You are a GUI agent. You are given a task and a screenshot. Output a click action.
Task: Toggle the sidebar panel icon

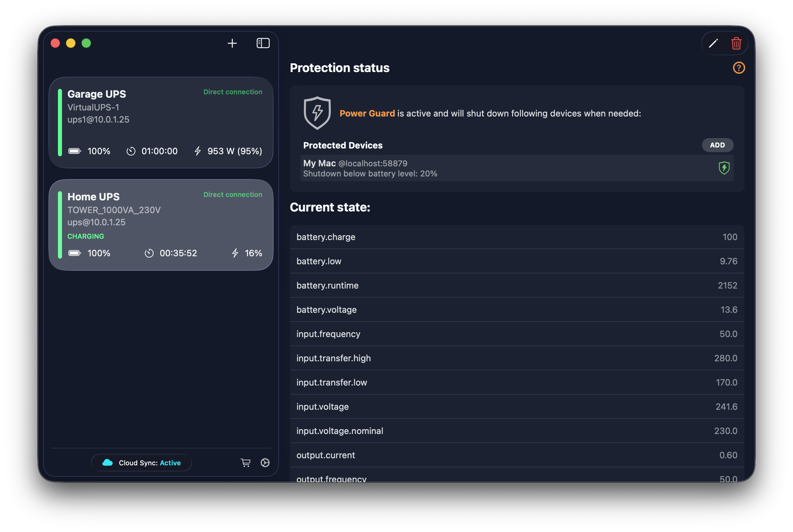(263, 43)
